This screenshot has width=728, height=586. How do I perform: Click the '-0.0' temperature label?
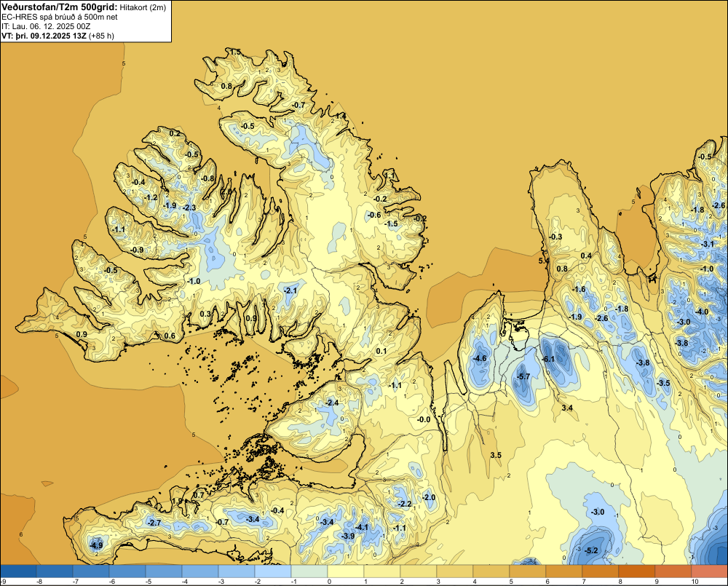pos(424,419)
